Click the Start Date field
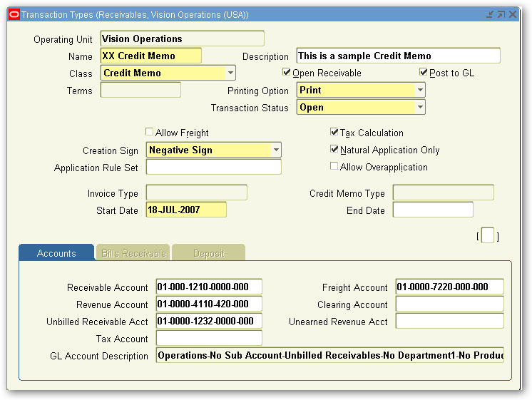Screen dimensions: 532x400 coord(186,210)
